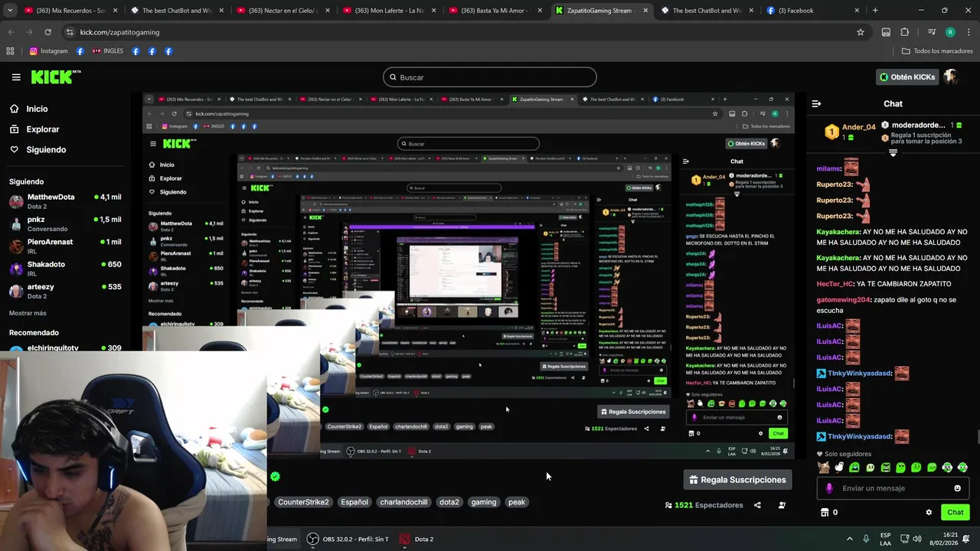Open the user profile avatar on Kick
This screenshot has height=551, width=980.
[x=951, y=77]
